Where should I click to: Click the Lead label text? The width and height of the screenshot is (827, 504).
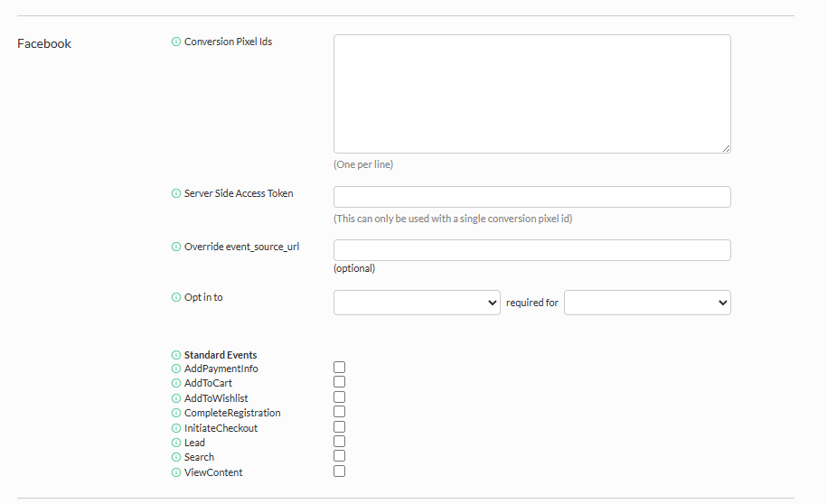pyautogui.click(x=194, y=443)
